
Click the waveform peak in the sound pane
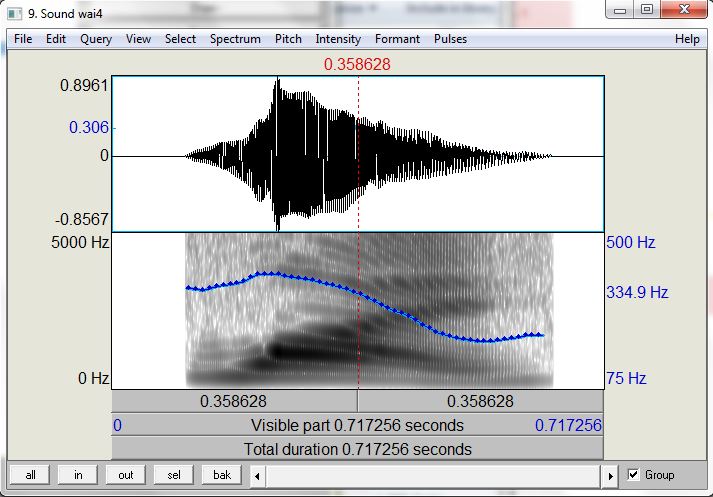(x=278, y=82)
